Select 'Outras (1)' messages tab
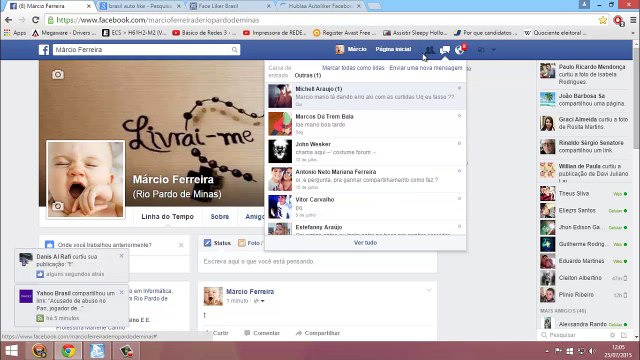Image resolution: width=640 pixels, height=360 pixels. point(308,76)
